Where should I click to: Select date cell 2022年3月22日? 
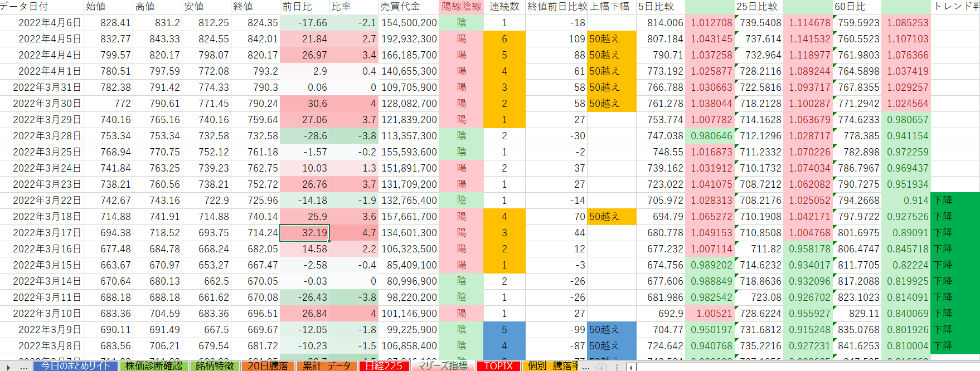42,201
